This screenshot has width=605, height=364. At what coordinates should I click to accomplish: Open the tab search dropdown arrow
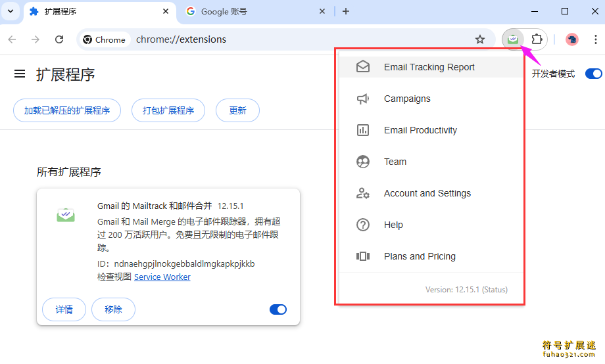tap(11, 11)
